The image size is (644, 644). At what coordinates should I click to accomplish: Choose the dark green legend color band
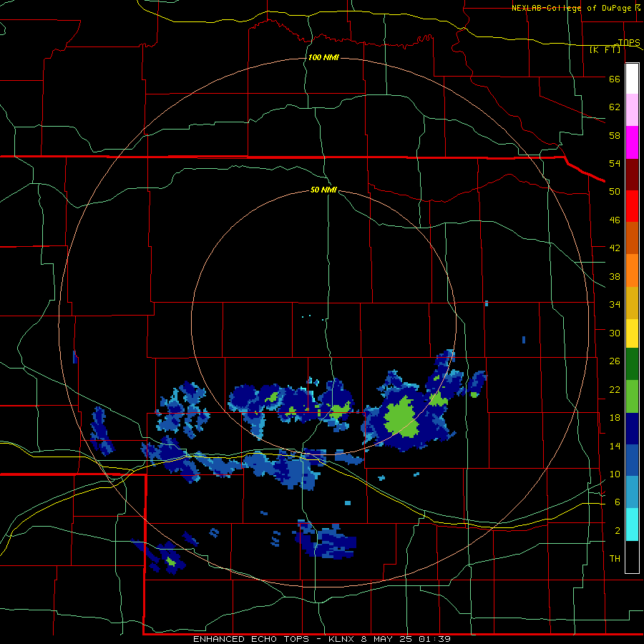632,364
